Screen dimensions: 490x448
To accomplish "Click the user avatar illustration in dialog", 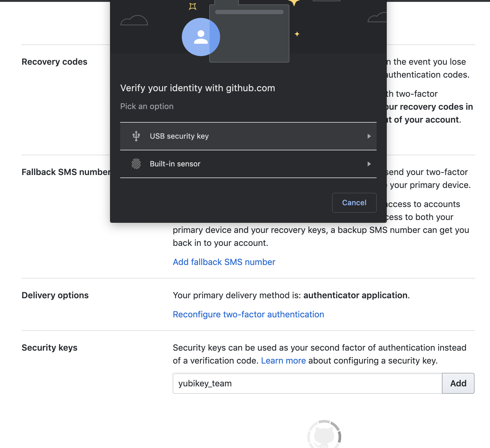I will coord(201,37).
